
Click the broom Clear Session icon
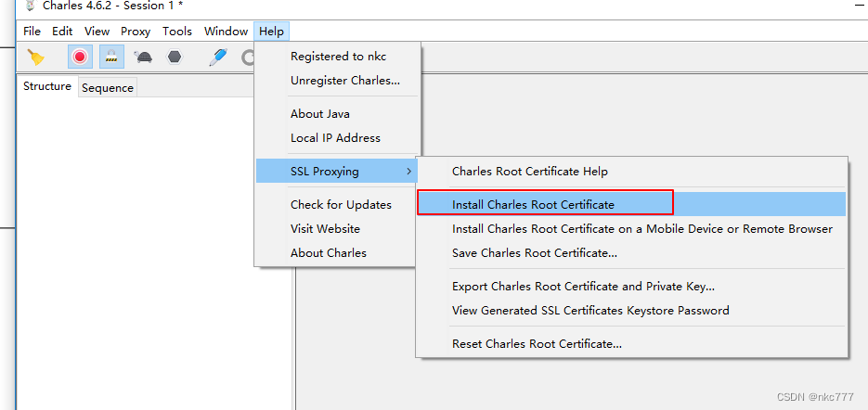tap(36, 57)
